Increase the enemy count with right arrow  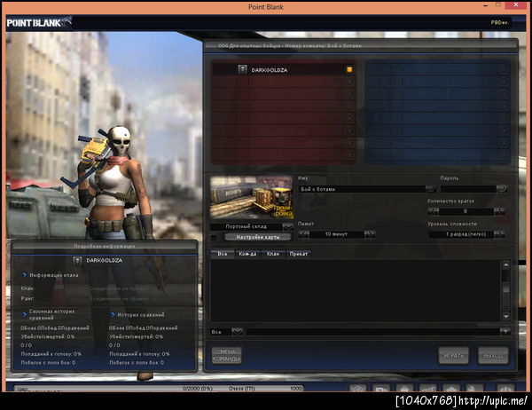click(x=498, y=211)
